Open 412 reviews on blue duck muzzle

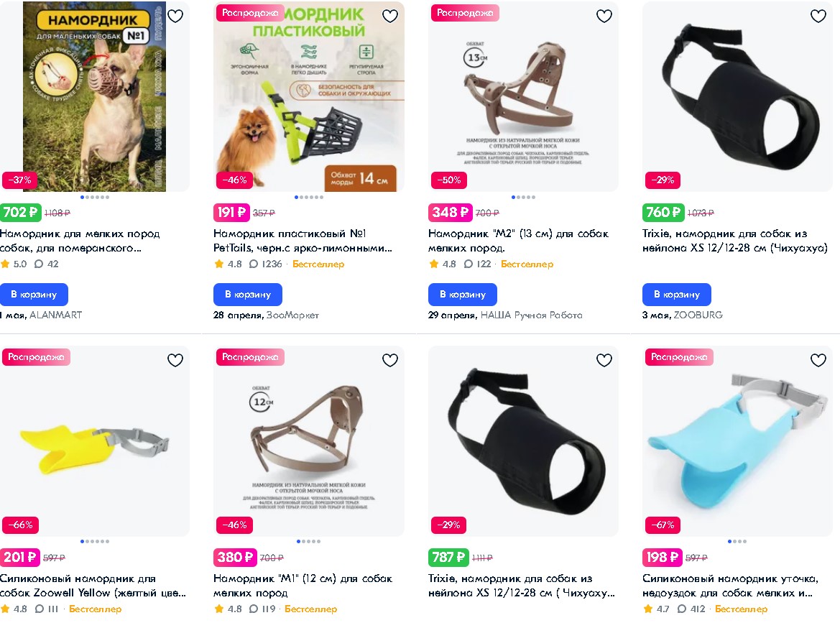click(x=691, y=609)
